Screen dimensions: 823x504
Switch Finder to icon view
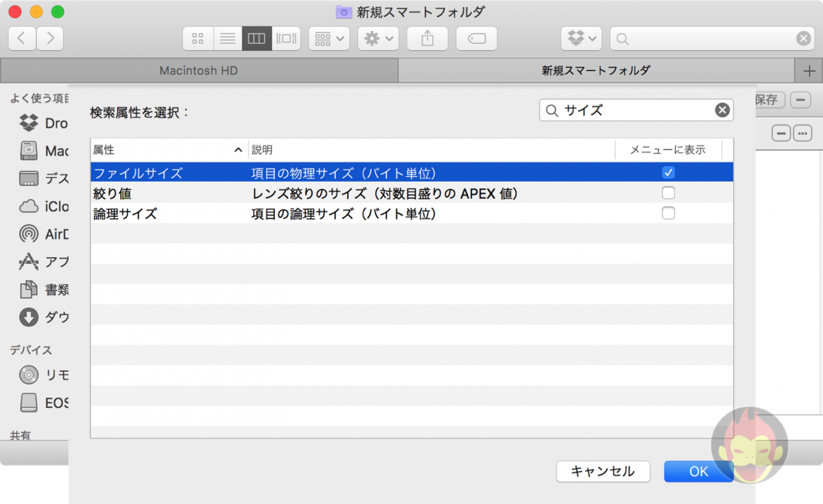[198, 38]
